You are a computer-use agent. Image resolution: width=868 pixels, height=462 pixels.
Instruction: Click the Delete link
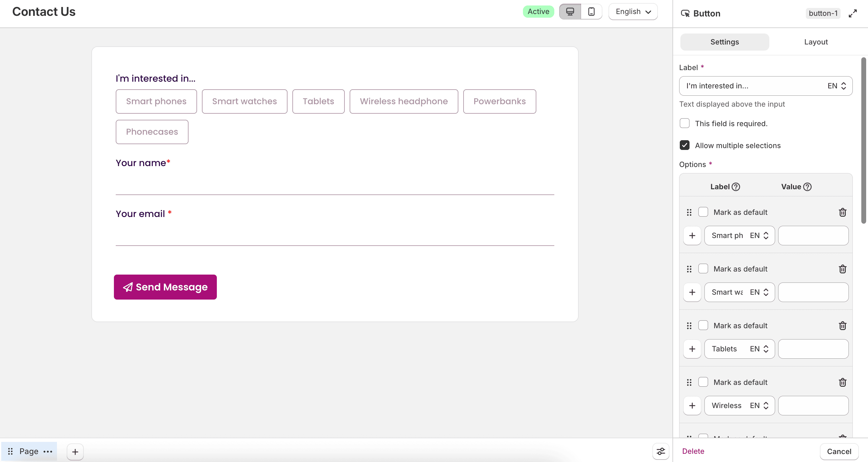[x=693, y=451]
